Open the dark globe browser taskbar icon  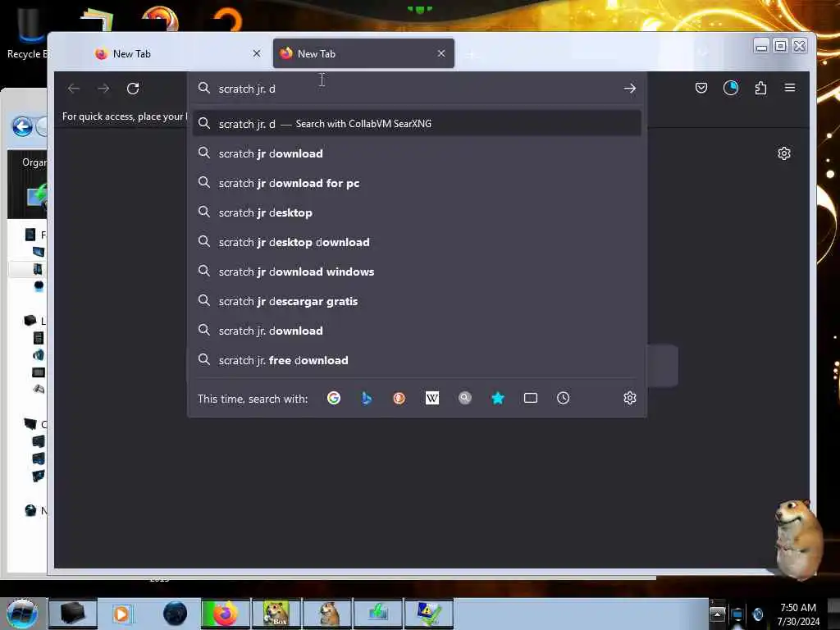point(176,614)
